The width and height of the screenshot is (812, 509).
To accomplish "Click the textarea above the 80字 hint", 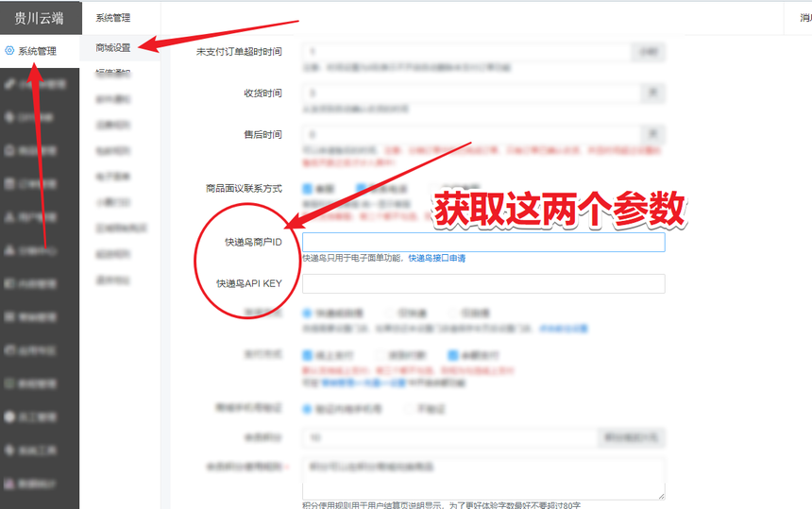I will point(483,479).
